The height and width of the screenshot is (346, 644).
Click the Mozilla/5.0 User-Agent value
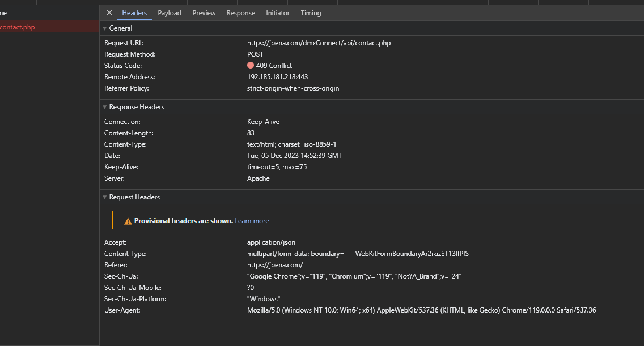tap(421, 310)
